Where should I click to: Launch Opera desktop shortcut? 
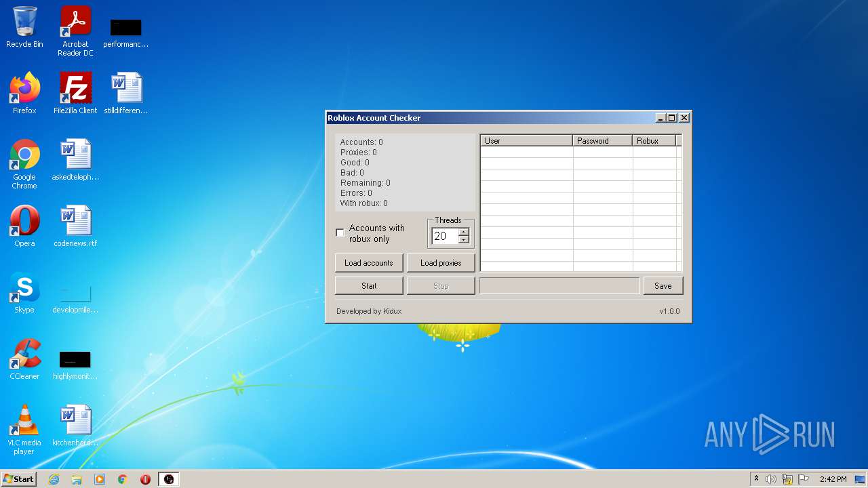coord(24,226)
